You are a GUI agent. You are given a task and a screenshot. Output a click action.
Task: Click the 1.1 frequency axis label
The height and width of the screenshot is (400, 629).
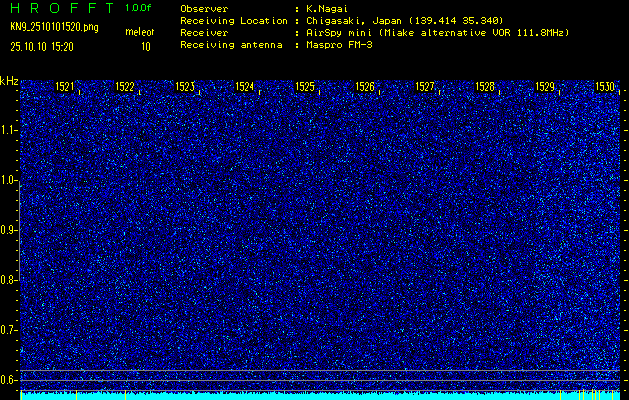pyautogui.click(x=9, y=130)
